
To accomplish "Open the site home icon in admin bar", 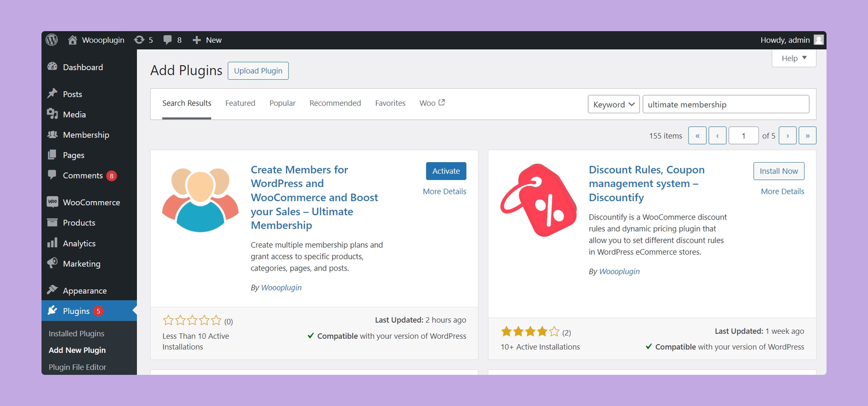I will tap(73, 40).
